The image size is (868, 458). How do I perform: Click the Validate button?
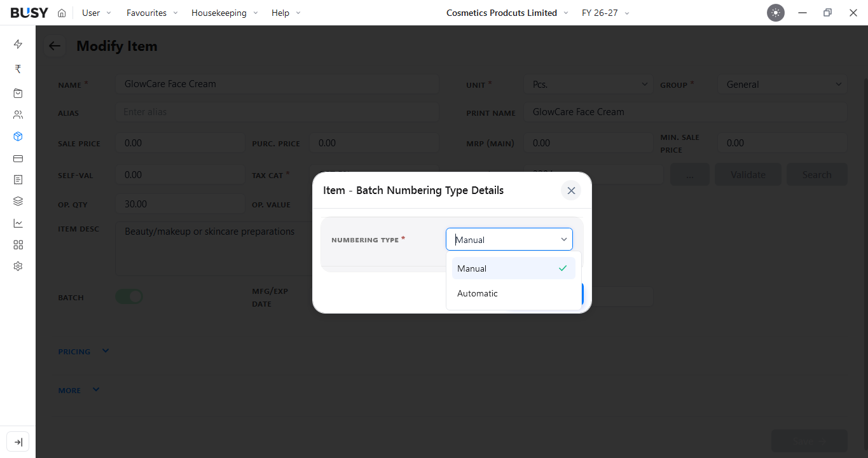pyautogui.click(x=748, y=174)
